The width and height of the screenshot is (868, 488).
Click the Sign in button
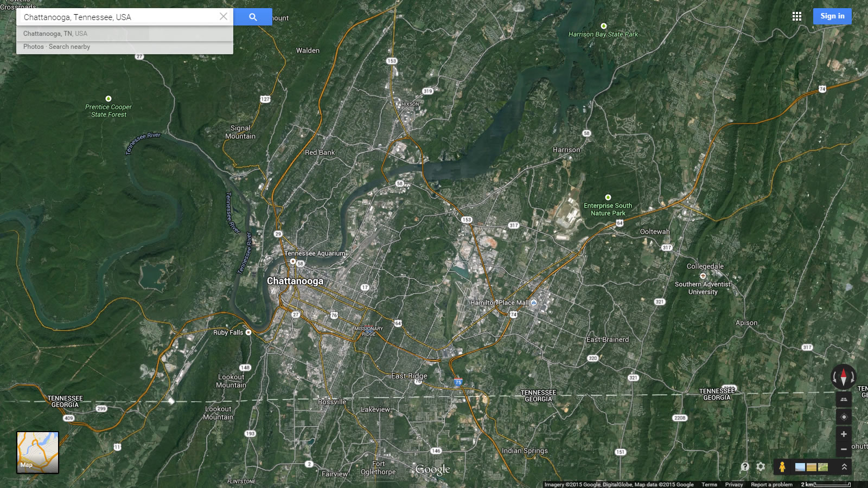click(832, 16)
